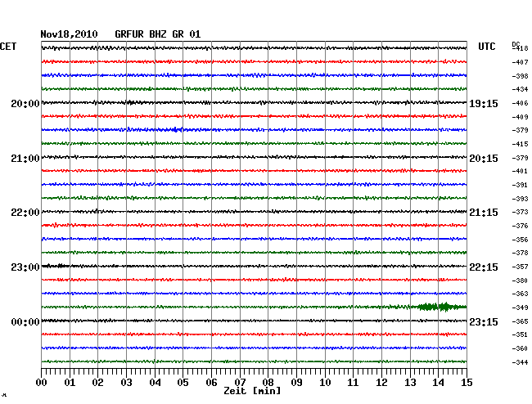Screen dimensions: 532x404
Task: Click the DC offset value -398
Action: click(520, 76)
